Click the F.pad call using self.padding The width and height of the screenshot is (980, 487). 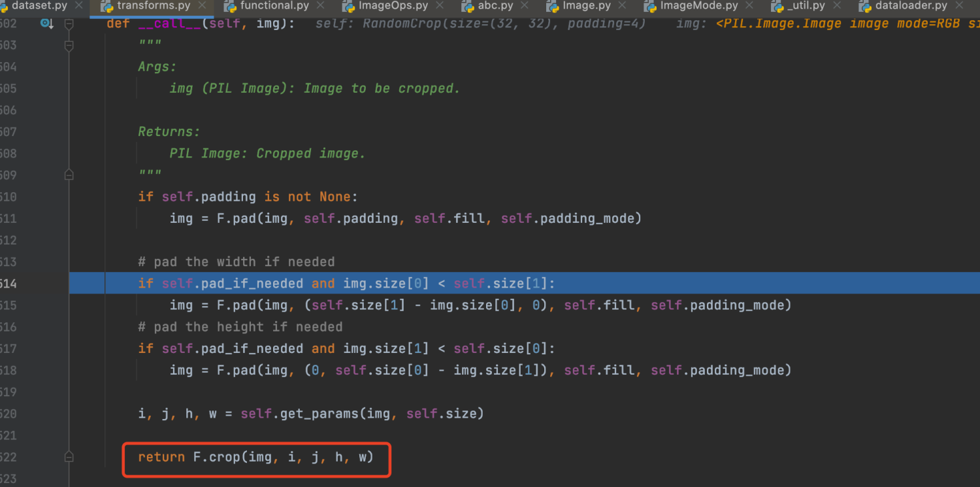[x=406, y=218]
